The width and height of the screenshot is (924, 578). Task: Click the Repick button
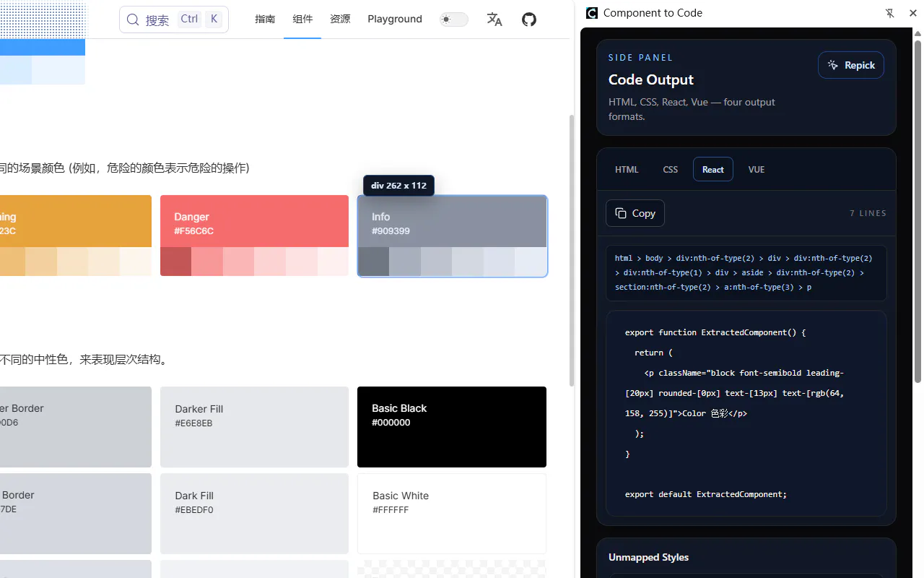851,65
